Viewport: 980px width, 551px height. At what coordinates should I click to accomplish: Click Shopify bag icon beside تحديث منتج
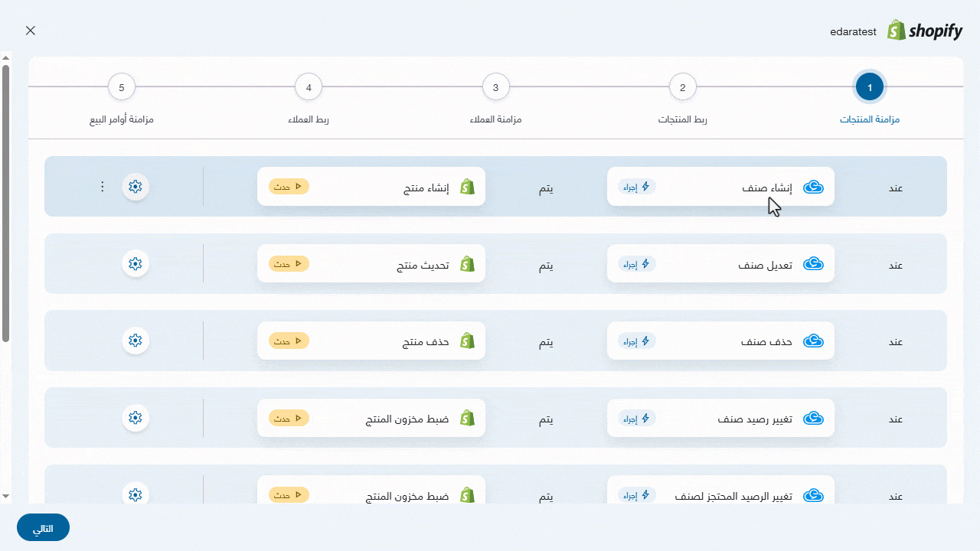coord(467,265)
